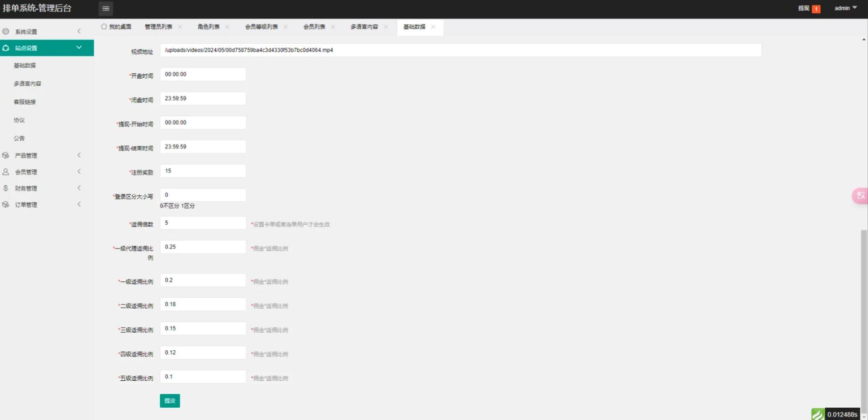868x420 pixels.
Task: Collapse the 站点设置 menu chevron
Action: click(x=79, y=48)
